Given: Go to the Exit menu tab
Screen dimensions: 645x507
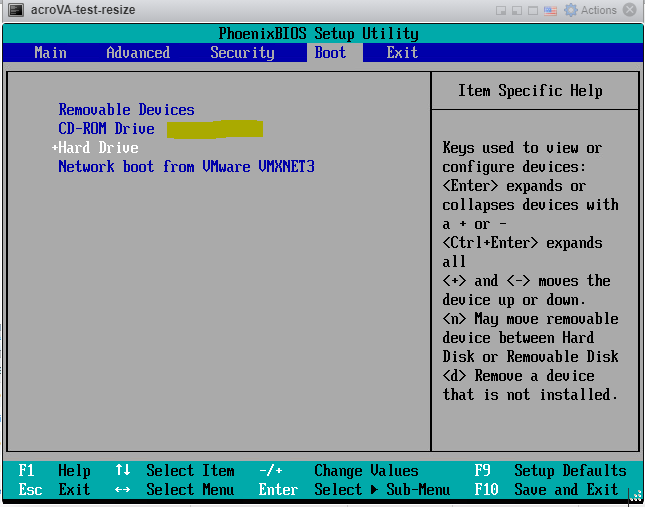Looking at the screenshot, I should [402, 53].
